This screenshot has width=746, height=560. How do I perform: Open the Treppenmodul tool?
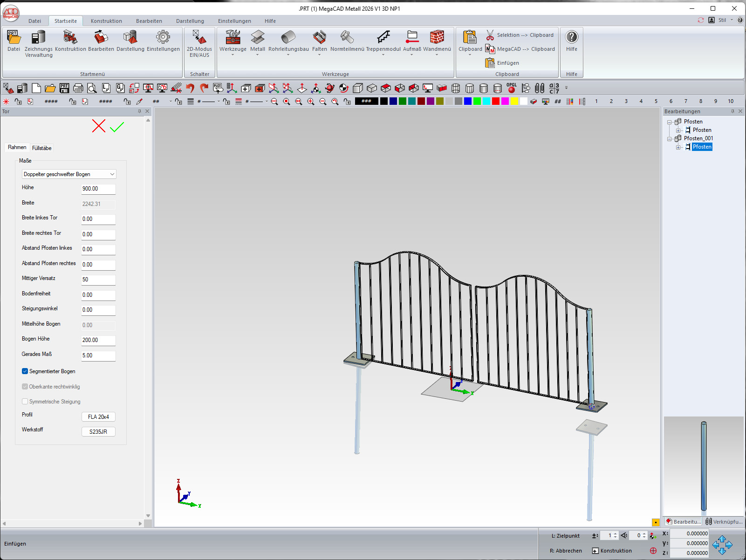[383, 38]
